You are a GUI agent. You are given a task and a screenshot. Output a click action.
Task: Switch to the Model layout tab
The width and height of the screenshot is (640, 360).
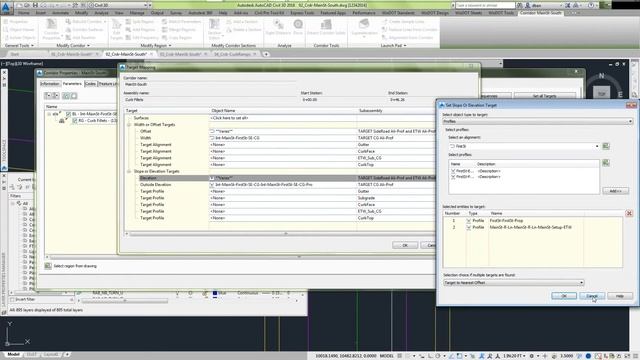(x=13, y=355)
